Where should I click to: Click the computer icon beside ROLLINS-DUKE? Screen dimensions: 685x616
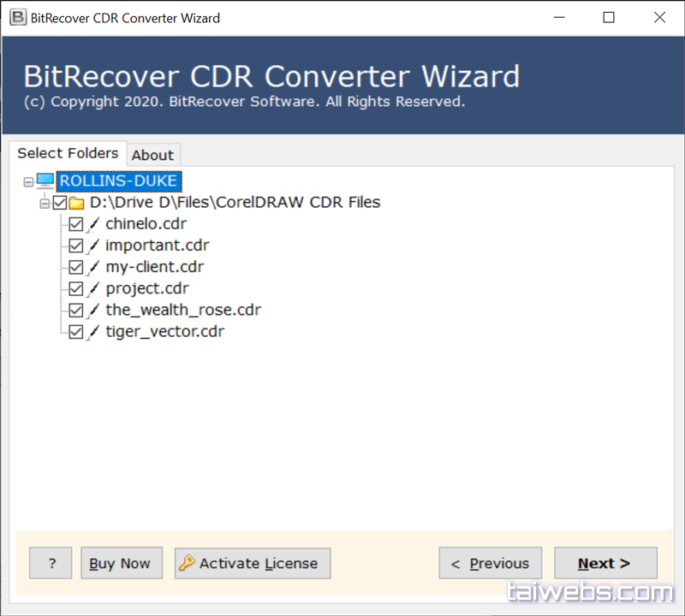pos(45,181)
